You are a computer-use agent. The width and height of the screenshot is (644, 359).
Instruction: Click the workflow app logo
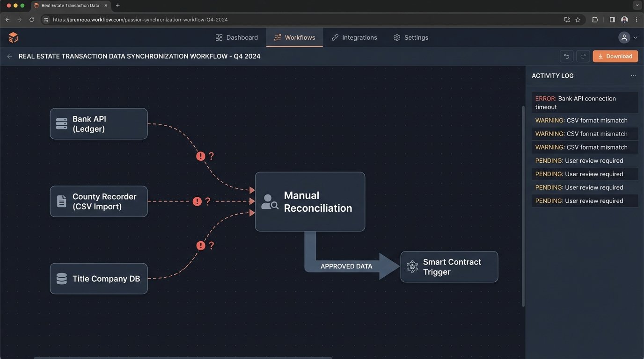coord(13,37)
